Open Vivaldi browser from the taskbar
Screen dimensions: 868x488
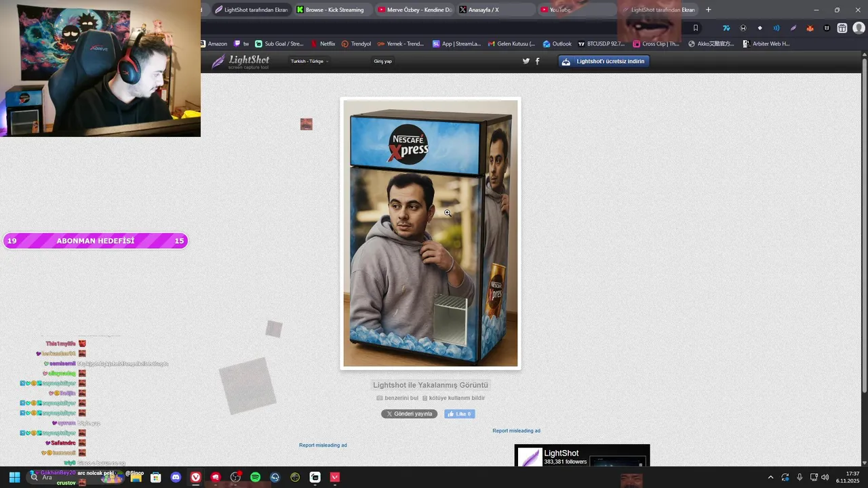[x=196, y=477]
